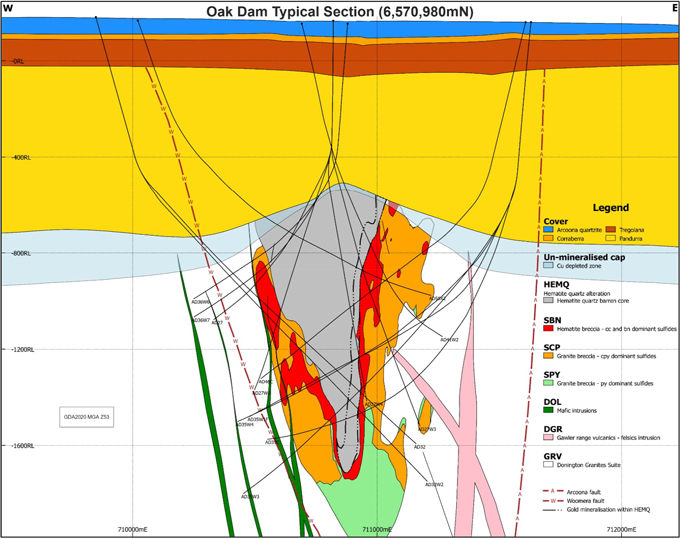Click the Arcoona quartzite blue legend swatch
The image size is (680, 538).
[549, 229]
